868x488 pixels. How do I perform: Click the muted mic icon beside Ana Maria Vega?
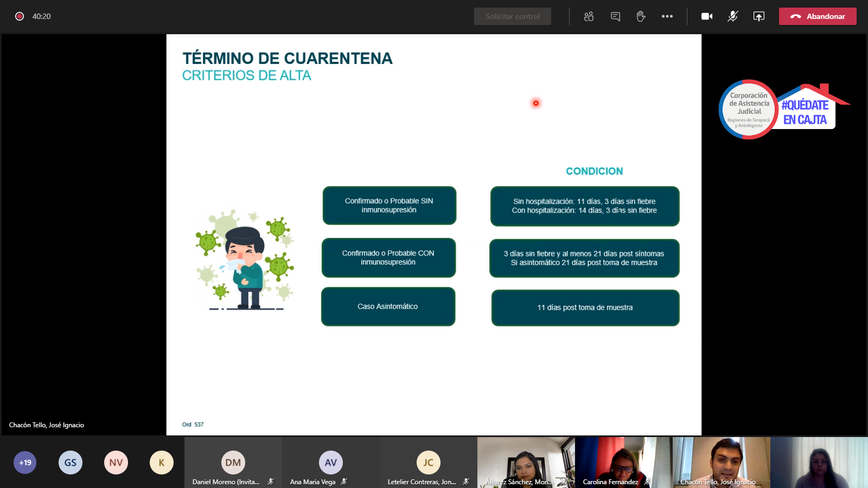[344, 481]
